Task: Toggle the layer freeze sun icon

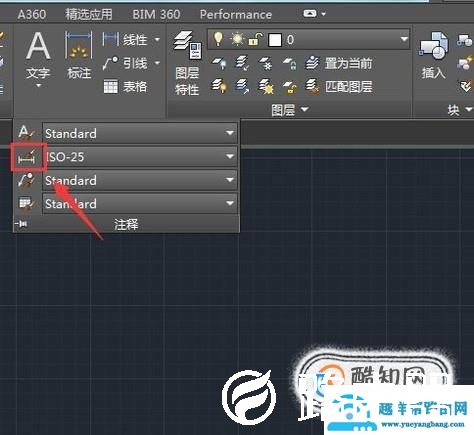Action: 237,39
